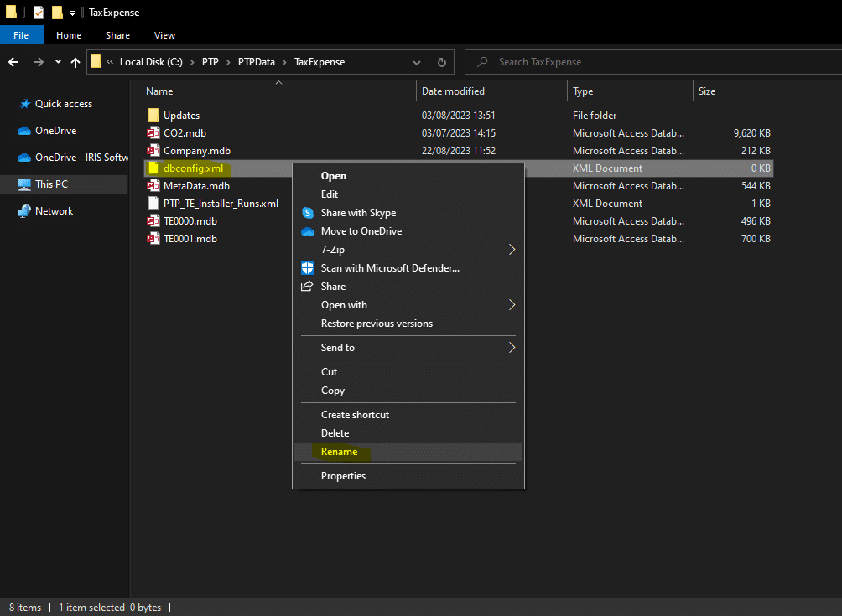The height and width of the screenshot is (616, 842).
Task: Click the Company.mdb file name
Action: point(197,151)
